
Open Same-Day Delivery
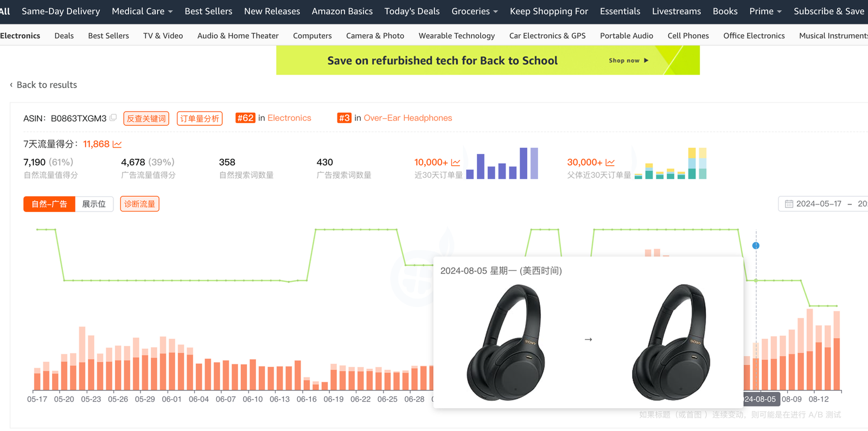pyautogui.click(x=61, y=11)
